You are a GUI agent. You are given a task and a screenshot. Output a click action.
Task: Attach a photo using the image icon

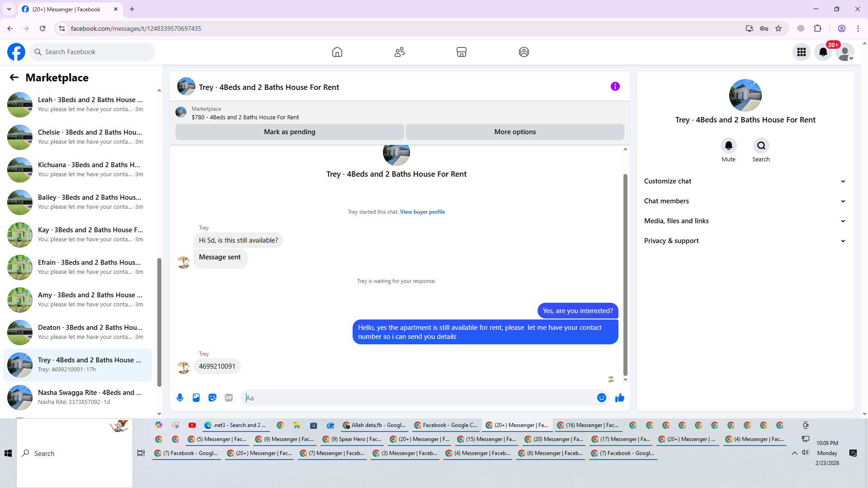(196, 398)
